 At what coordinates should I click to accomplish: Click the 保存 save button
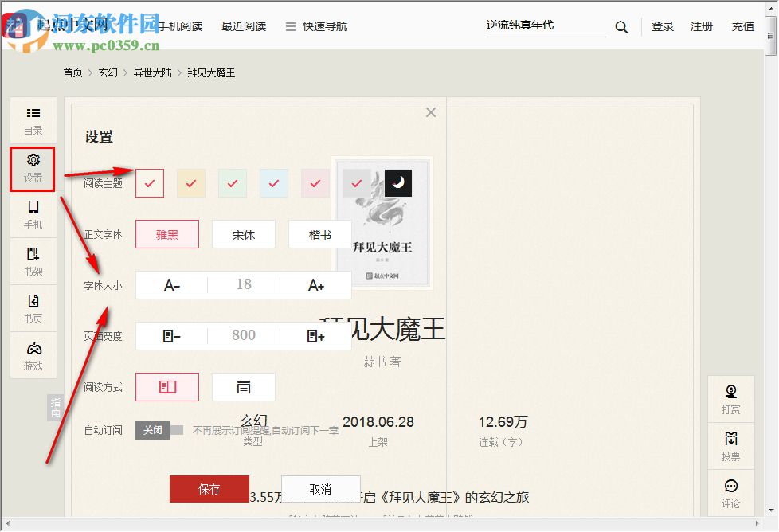209,489
